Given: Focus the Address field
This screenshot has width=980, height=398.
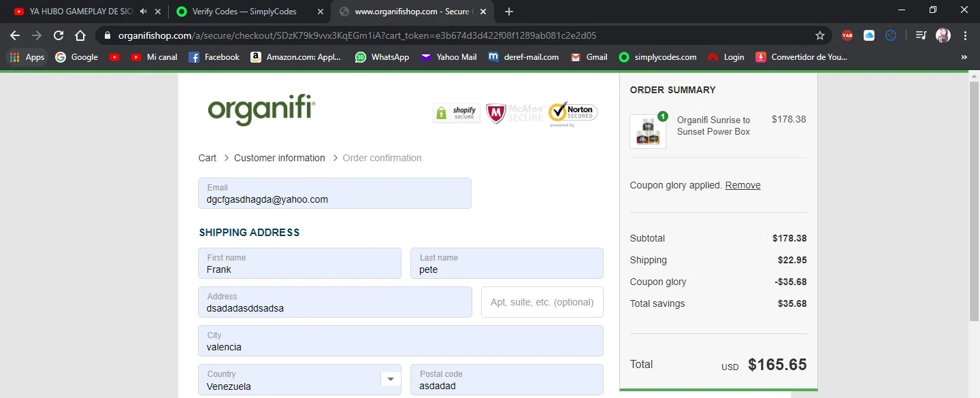Looking at the screenshot, I should [x=335, y=302].
